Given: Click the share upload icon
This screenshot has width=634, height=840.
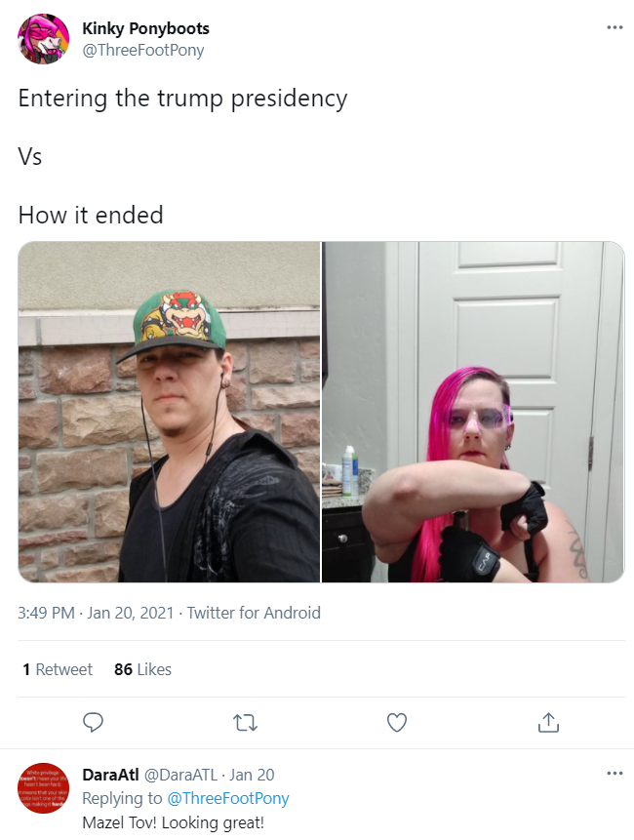Looking at the screenshot, I should pos(548,722).
